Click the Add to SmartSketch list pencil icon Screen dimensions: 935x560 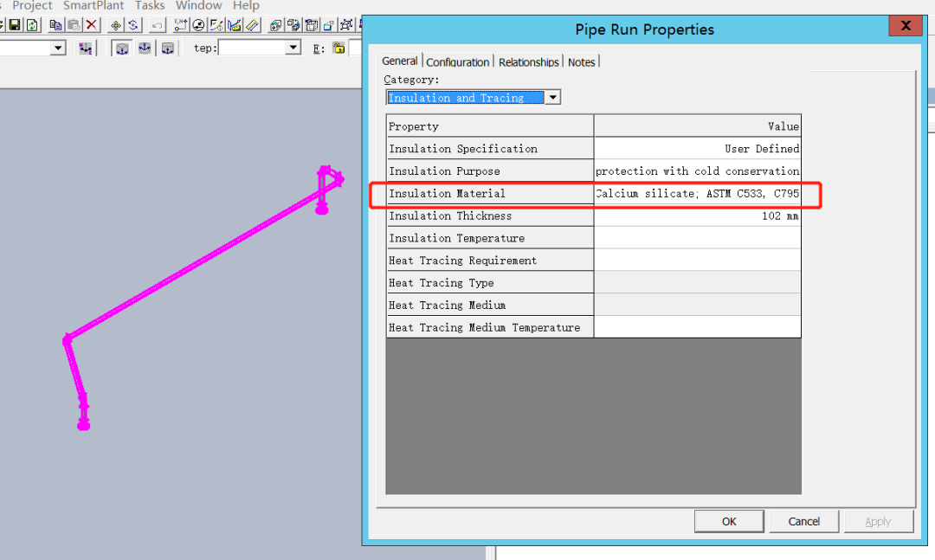point(216,25)
